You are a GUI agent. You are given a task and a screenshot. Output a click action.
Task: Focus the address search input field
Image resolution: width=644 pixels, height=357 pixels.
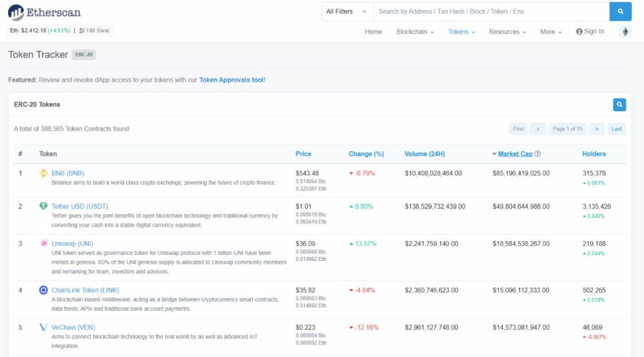point(491,11)
